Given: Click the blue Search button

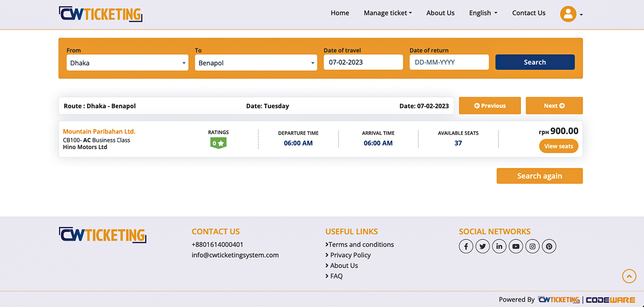Looking at the screenshot, I should point(535,62).
